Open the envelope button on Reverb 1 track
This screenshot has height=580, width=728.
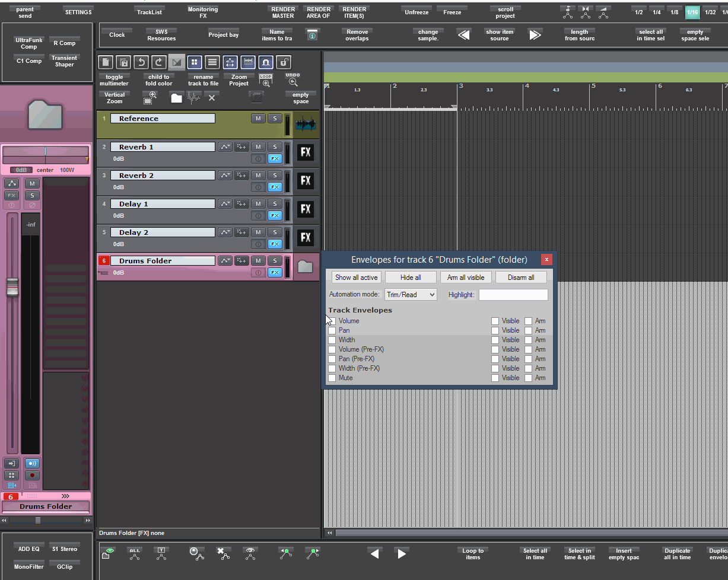click(x=225, y=147)
